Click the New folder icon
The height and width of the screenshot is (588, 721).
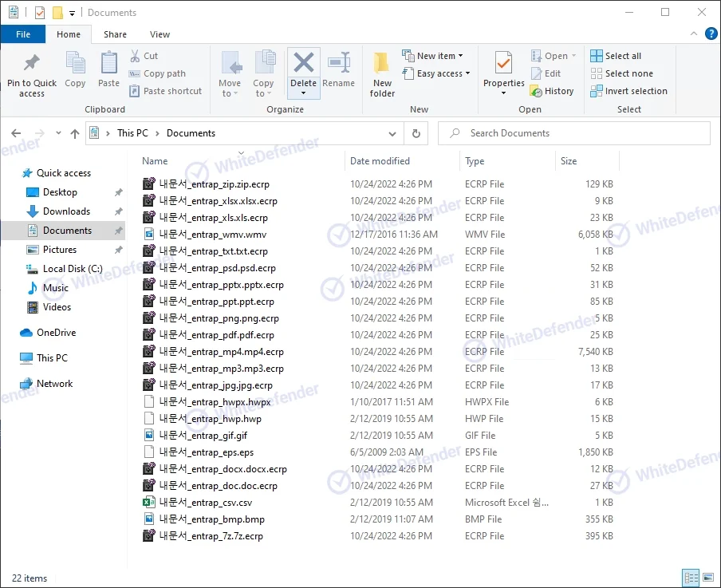(x=382, y=64)
